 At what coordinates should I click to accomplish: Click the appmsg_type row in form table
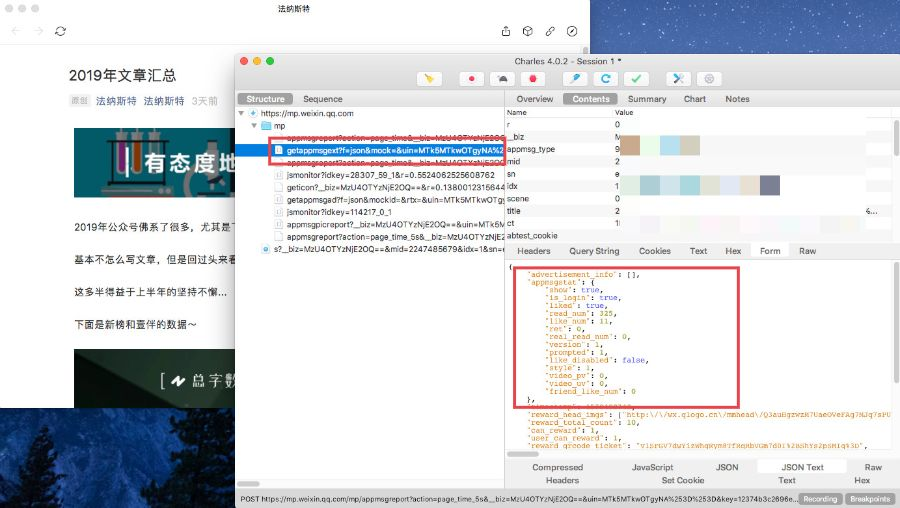[x=699, y=149]
